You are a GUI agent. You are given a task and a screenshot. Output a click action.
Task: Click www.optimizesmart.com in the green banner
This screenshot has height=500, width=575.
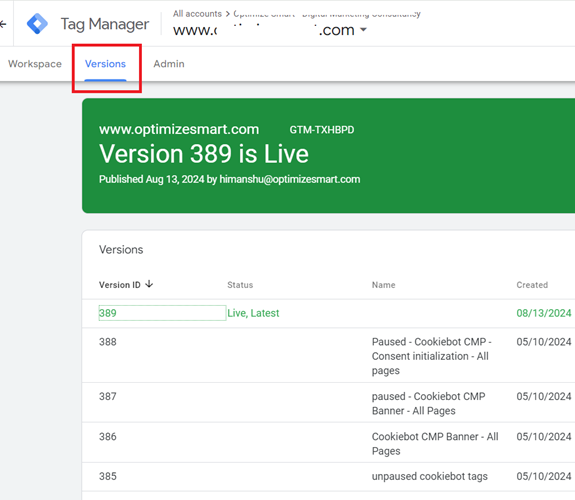point(179,129)
